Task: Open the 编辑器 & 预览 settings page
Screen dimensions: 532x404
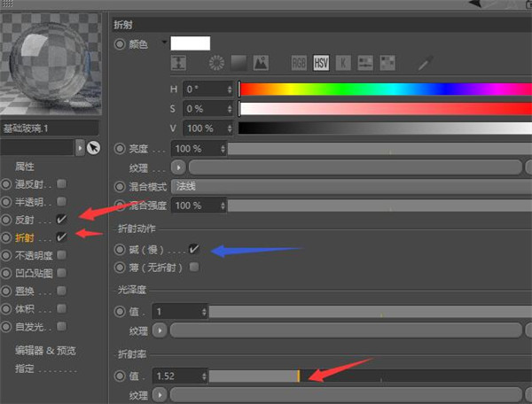Action: pyautogui.click(x=46, y=351)
